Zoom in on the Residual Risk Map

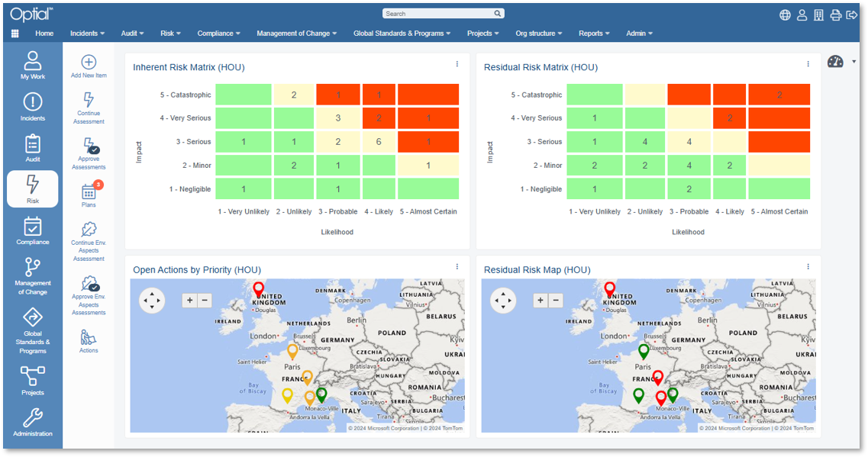point(540,300)
